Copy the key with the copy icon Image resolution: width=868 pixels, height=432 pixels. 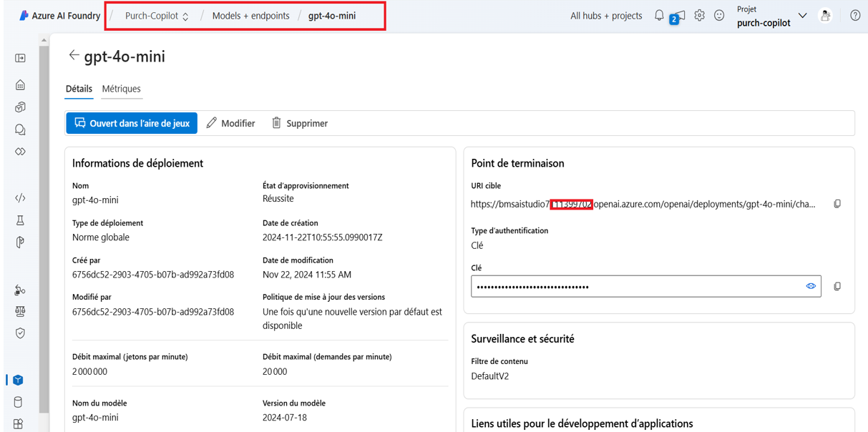click(837, 286)
